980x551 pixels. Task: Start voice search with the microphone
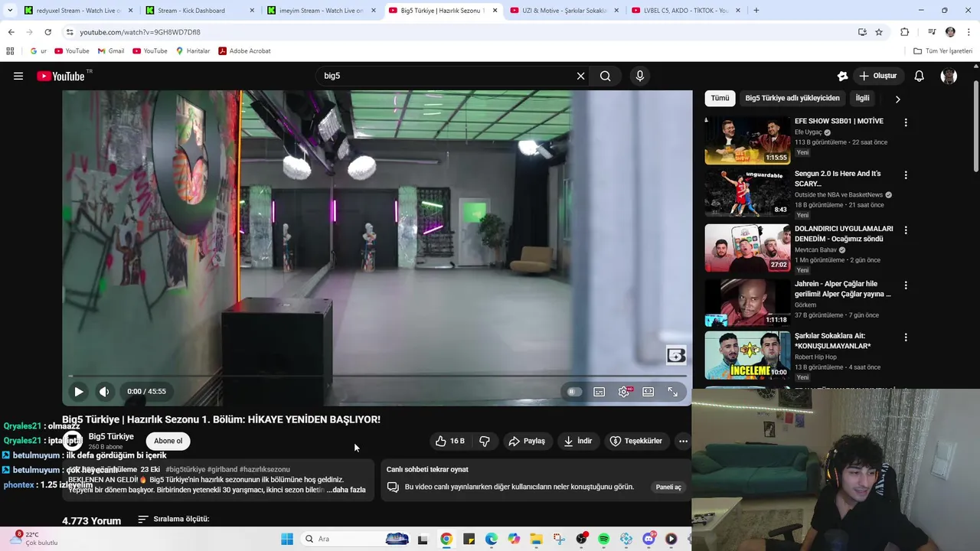tap(640, 76)
